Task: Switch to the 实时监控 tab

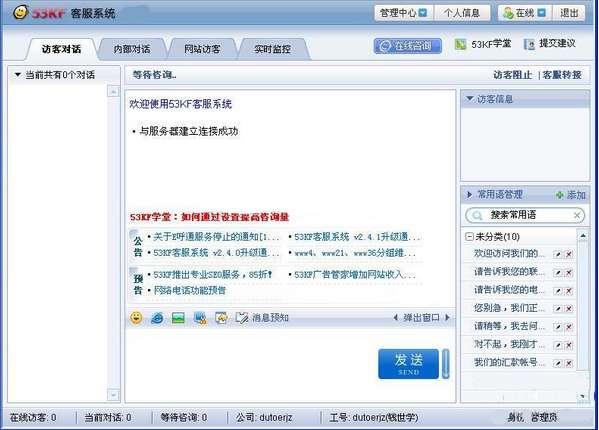Action: click(x=272, y=49)
